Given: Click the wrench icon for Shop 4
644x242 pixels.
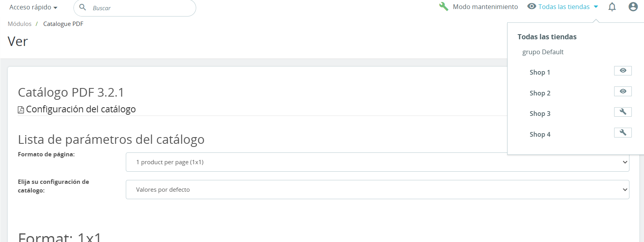Looking at the screenshot, I should [x=623, y=133].
